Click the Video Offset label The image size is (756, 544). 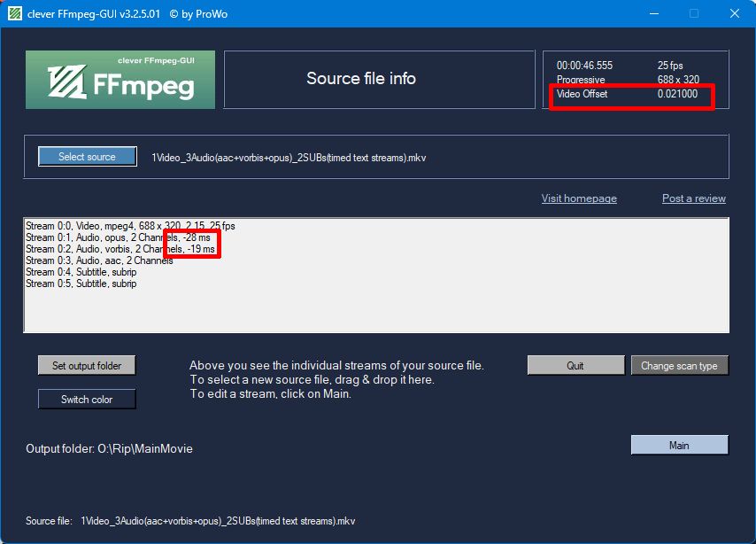[x=582, y=94]
